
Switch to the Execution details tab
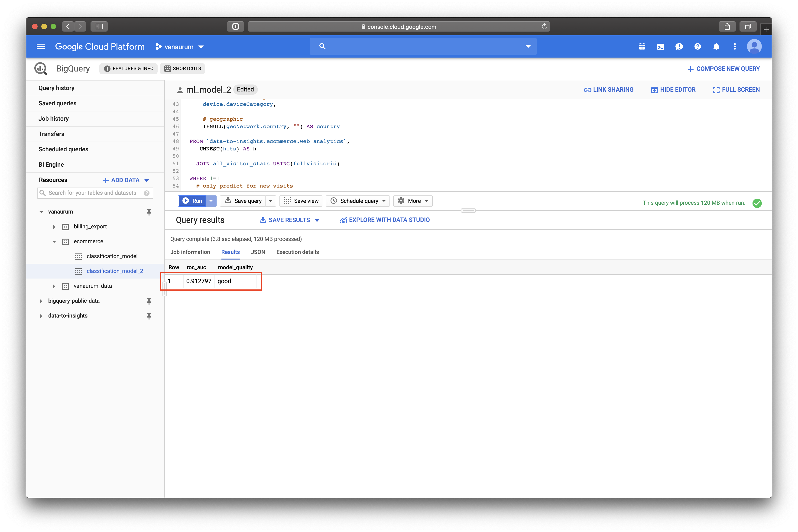pyautogui.click(x=298, y=252)
